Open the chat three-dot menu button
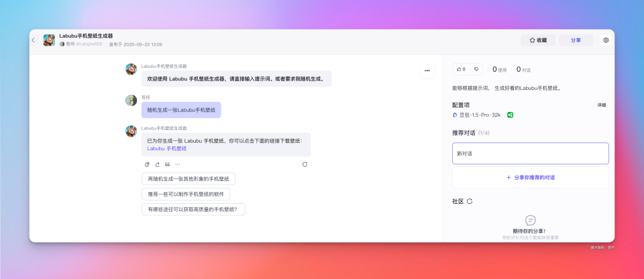The height and width of the screenshot is (279, 644). (427, 70)
